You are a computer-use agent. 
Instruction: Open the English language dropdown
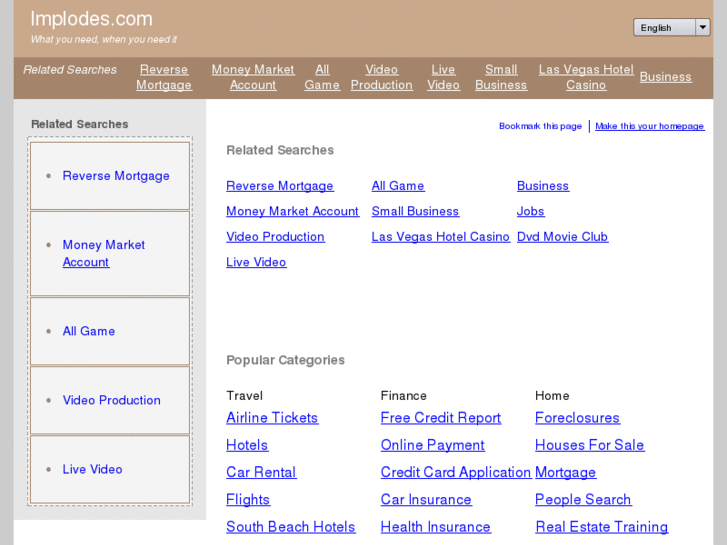click(x=671, y=28)
